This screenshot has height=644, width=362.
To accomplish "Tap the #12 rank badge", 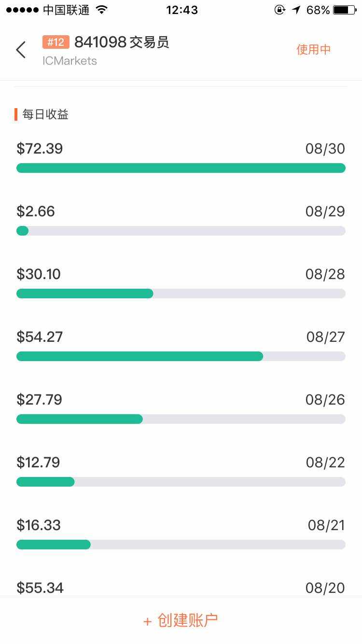I will point(56,42).
